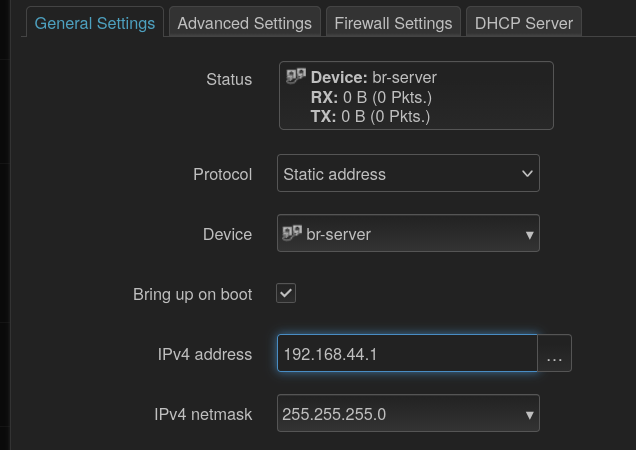Select the General Settings tab
Viewport: 636px width, 450px height.
click(x=95, y=23)
